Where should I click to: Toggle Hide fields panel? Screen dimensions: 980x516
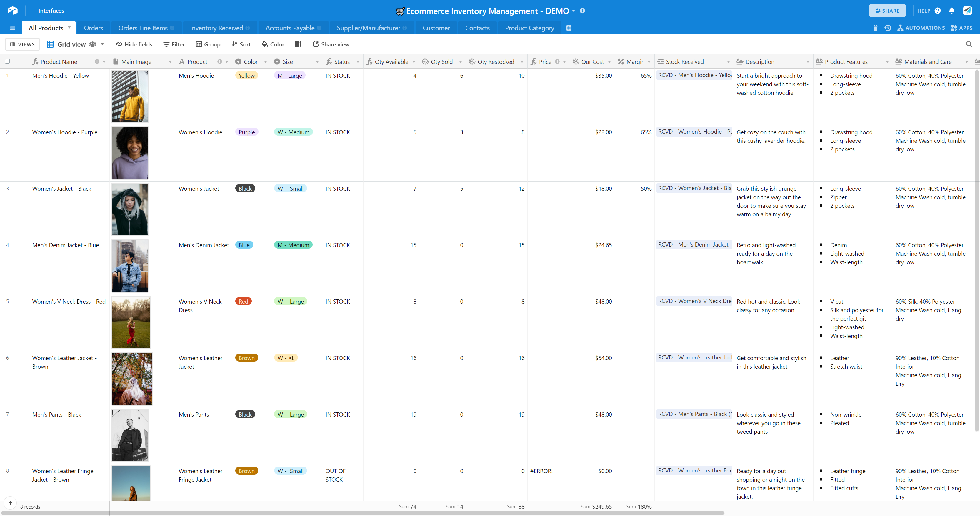[134, 44]
